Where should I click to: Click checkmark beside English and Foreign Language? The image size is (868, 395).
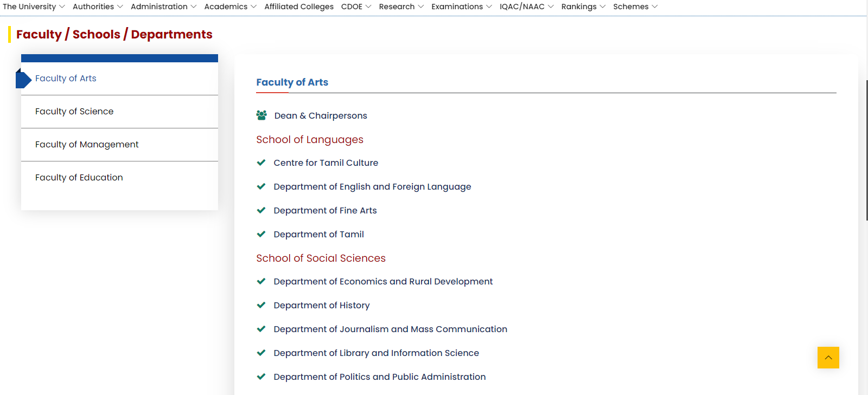pyautogui.click(x=261, y=186)
